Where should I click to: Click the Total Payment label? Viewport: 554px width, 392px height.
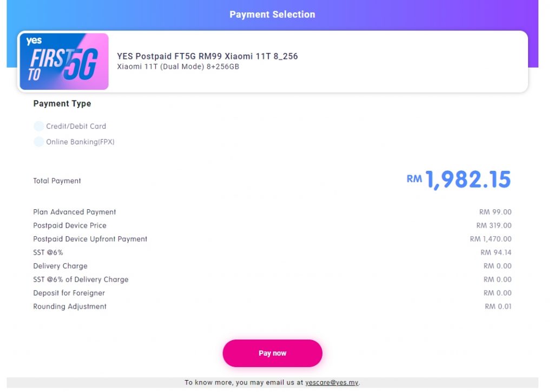coord(57,181)
